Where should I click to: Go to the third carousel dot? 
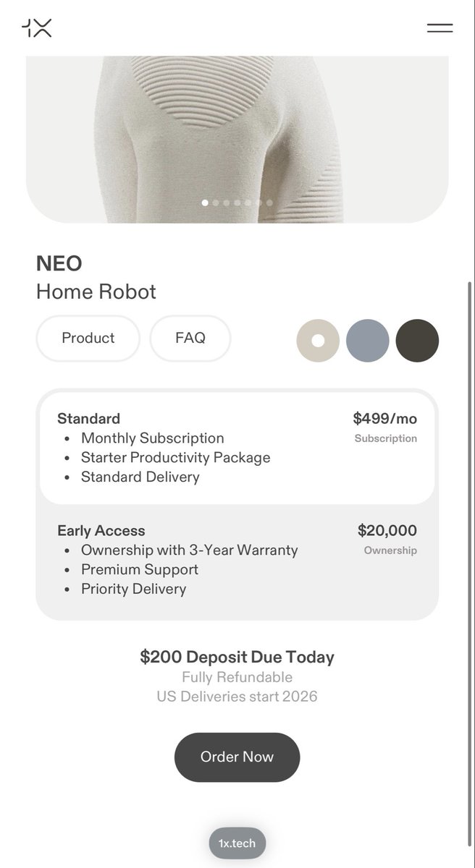point(227,203)
